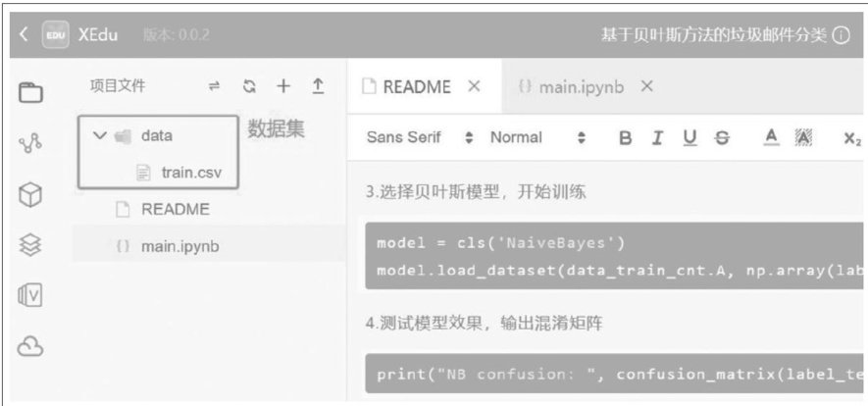
Task: Toggle underline formatting
Action: coord(689,138)
